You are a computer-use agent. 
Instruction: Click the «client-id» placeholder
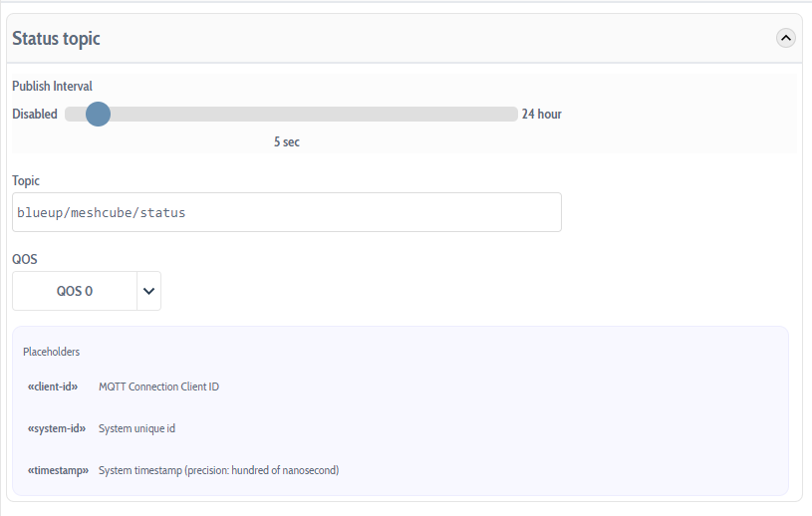pos(53,387)
